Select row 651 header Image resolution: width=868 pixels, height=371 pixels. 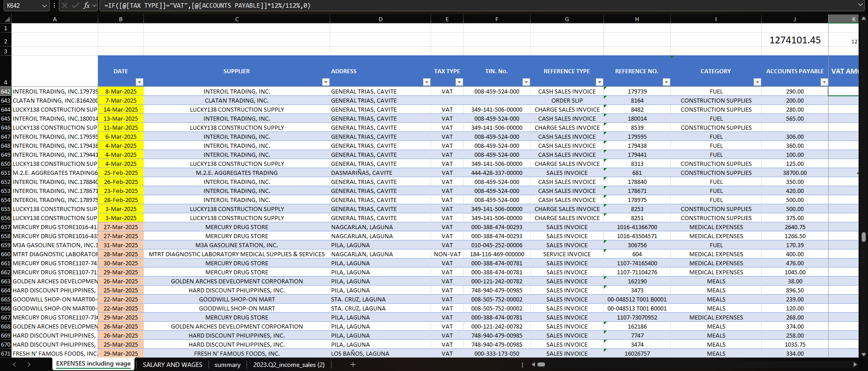pyautogui.click(x=5, y=173)
